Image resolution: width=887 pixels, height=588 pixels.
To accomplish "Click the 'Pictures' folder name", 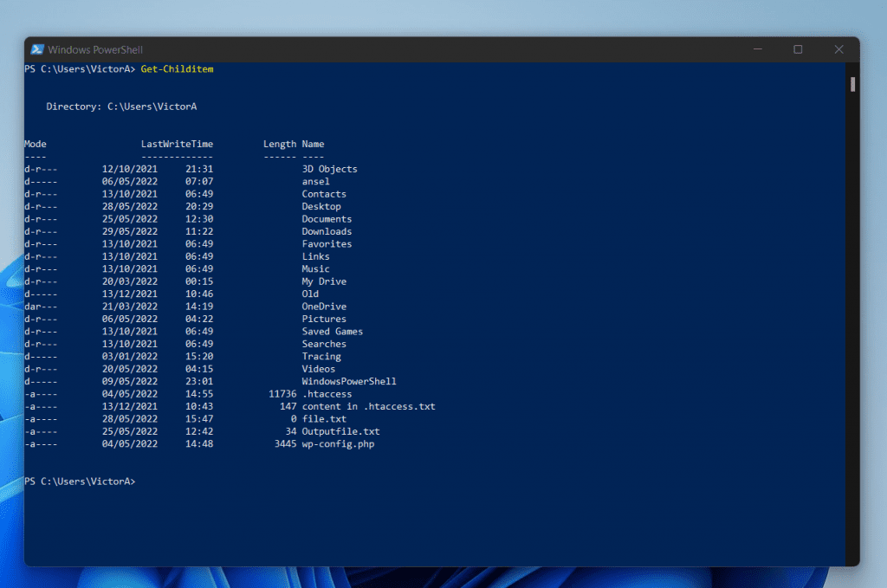I will 324,319.
